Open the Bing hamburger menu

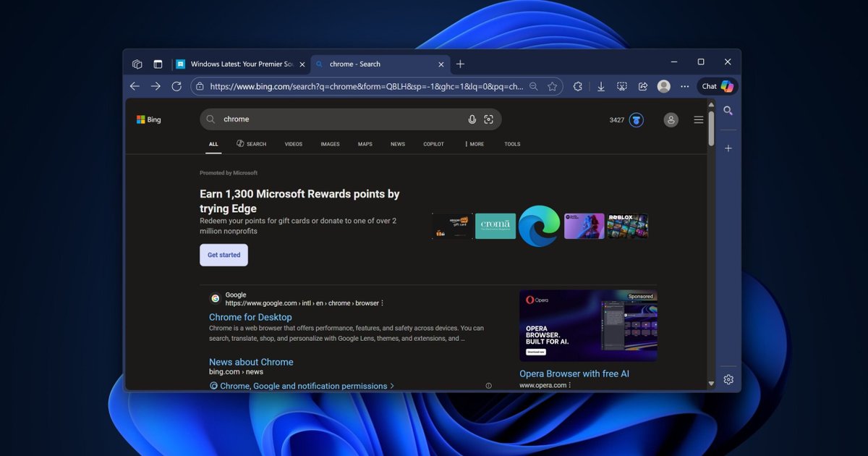coord(699,120)
